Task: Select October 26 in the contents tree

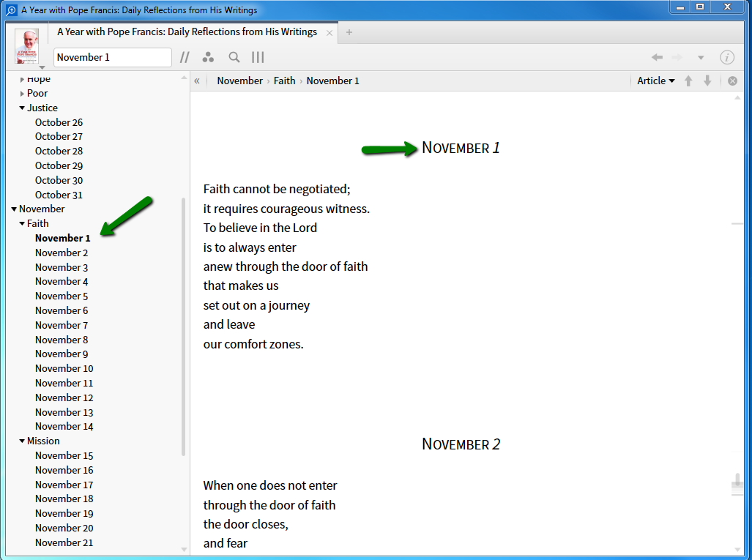Action: pos(59,123)
